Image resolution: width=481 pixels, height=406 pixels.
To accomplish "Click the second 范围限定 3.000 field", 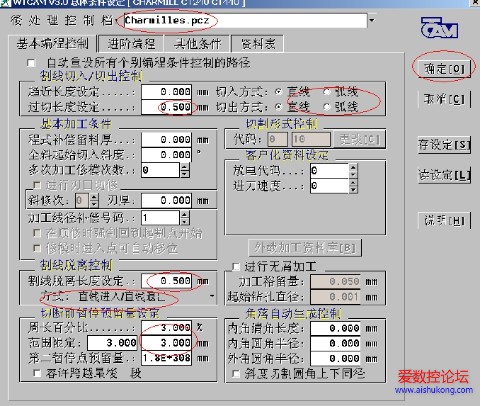I will coord(166,343).
